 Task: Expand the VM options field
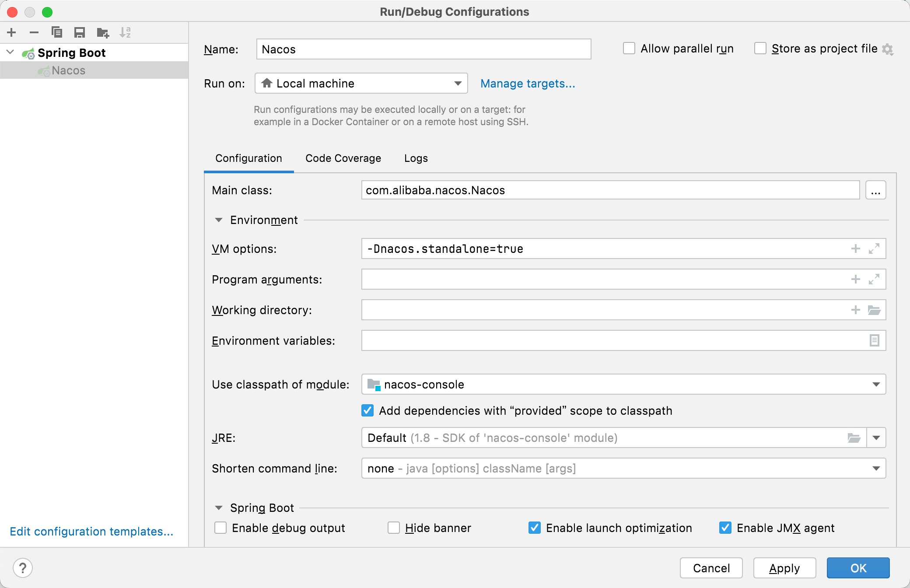click(x=874, y=249)
